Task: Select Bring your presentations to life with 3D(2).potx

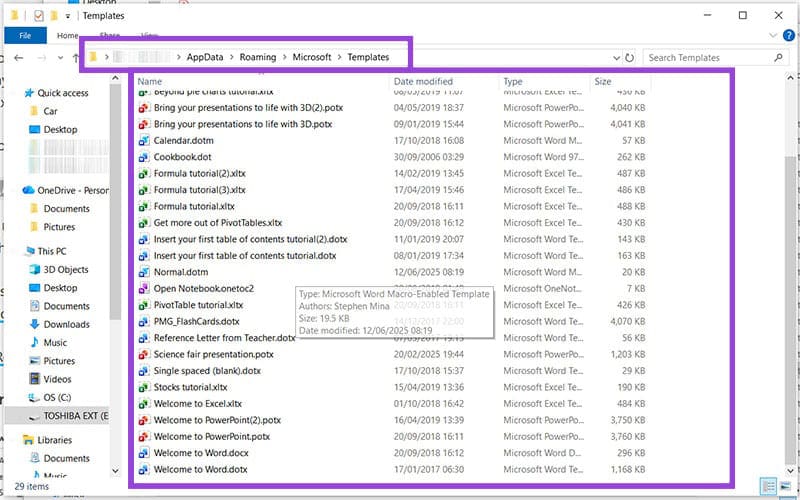Action: pyautogui.click(x=248, y=108)
